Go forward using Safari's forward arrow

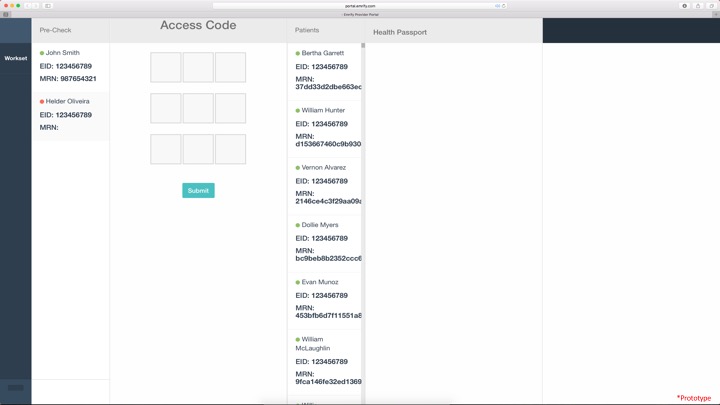(x=35, y=6)
